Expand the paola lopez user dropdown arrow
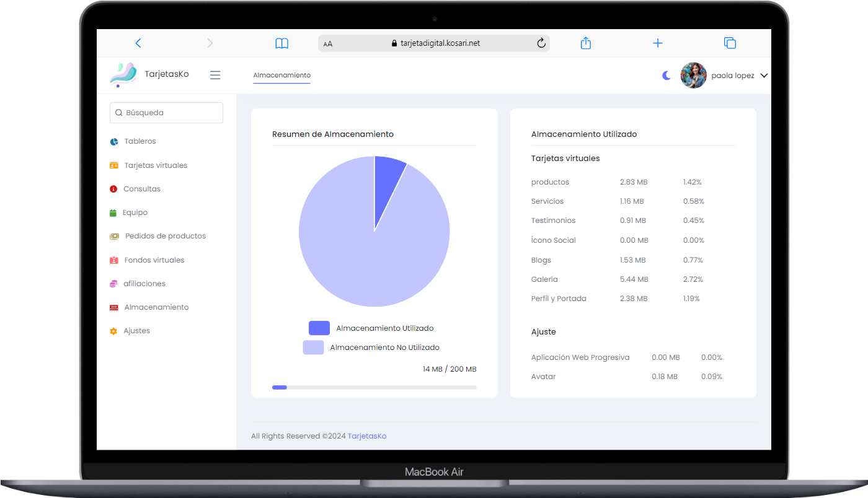Screen dimensions: 868x498 click(x=764, y=76)
